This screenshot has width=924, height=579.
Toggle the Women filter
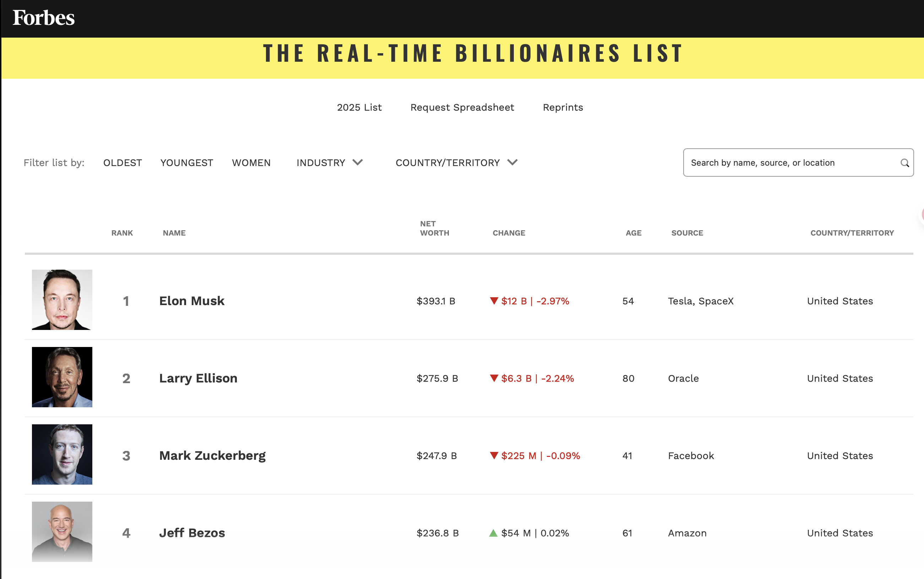coord(251,163)
